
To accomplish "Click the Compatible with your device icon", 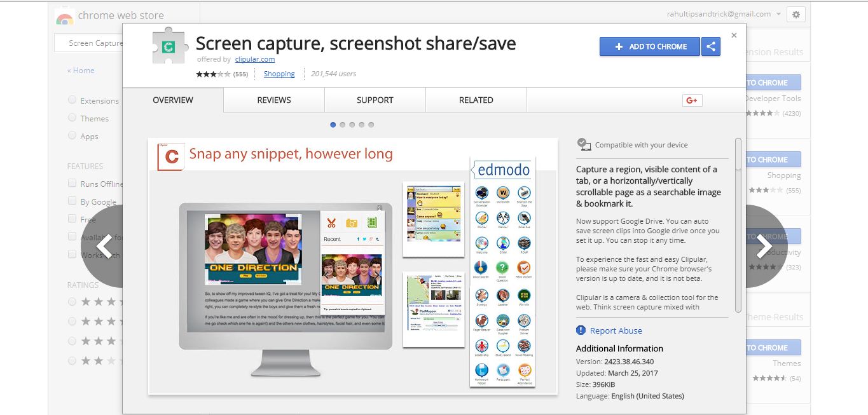I will click(x=584, y=144).
